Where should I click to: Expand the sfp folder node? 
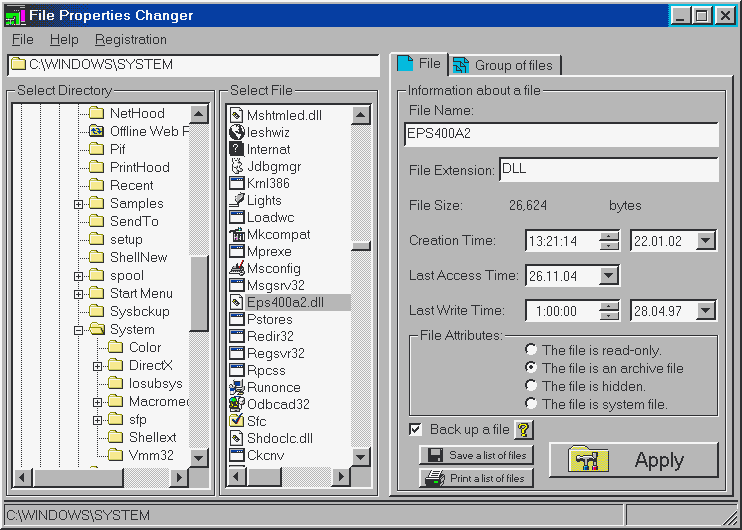[x=97, y=420]
